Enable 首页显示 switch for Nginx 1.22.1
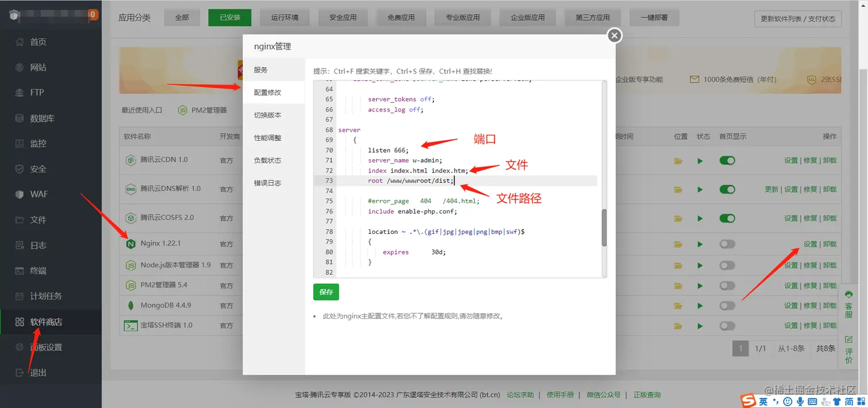The width and height of the screenshot is (868, 408). pyautogui.click(x=727, y=244)
